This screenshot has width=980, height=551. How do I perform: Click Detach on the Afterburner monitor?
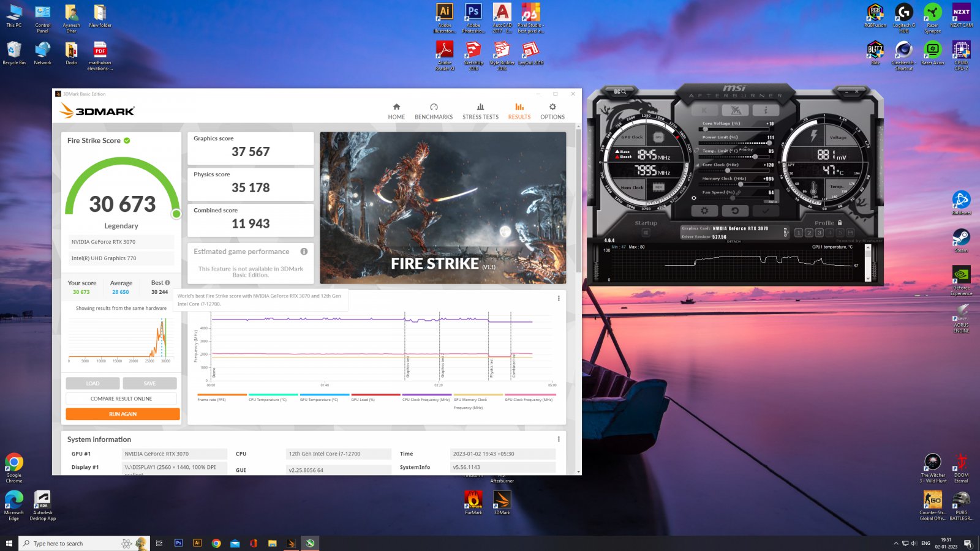click(x=734, y=241)
